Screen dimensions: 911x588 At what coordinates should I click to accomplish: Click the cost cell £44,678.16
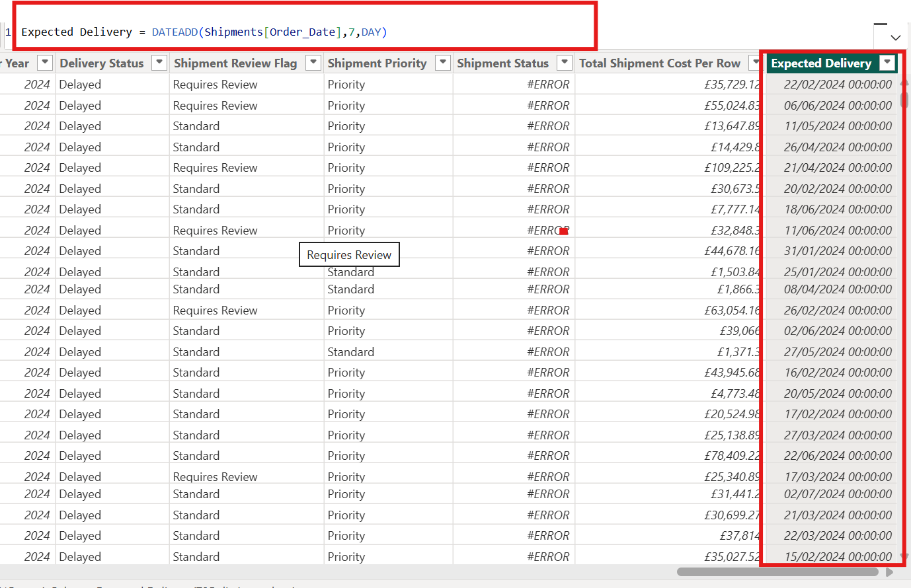[x=732, y=250]
